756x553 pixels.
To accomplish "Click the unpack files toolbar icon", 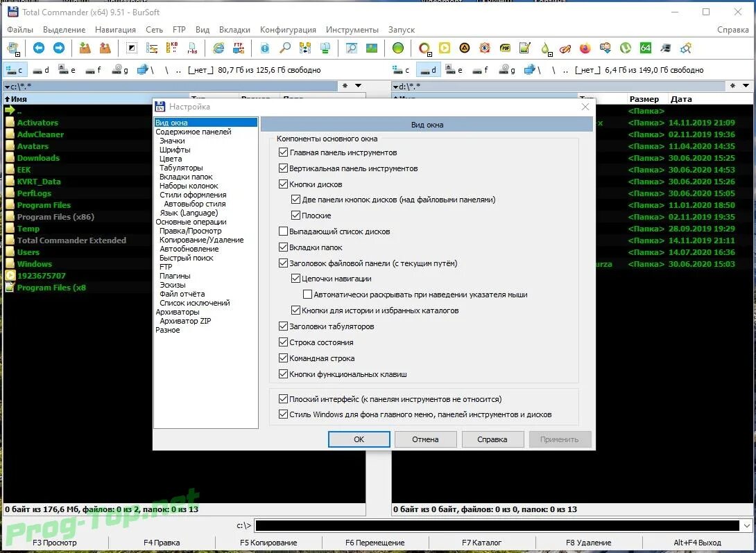I will pyautogui.click(x=105, y=48).
